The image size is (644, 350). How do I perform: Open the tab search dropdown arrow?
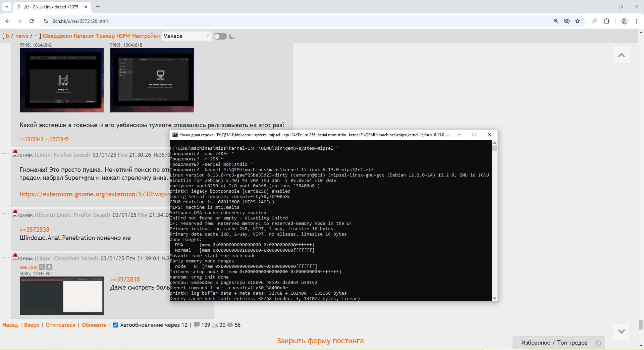coord(7,7)
